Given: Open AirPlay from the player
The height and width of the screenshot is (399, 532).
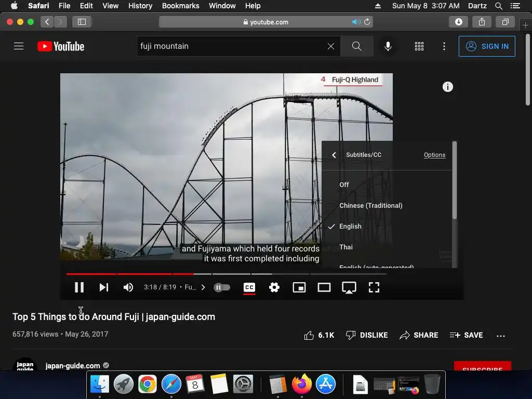Looking at the screenshot, I should tap(349, 287).
